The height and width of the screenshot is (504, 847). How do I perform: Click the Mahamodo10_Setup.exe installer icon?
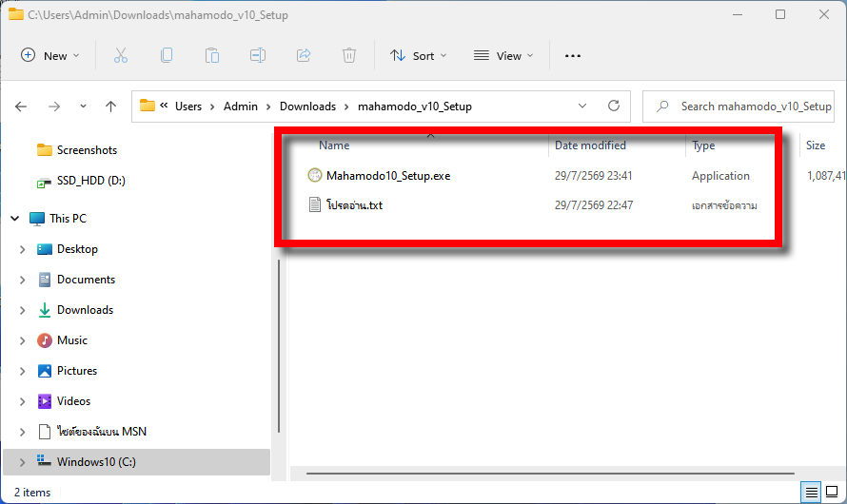(314, 175)
